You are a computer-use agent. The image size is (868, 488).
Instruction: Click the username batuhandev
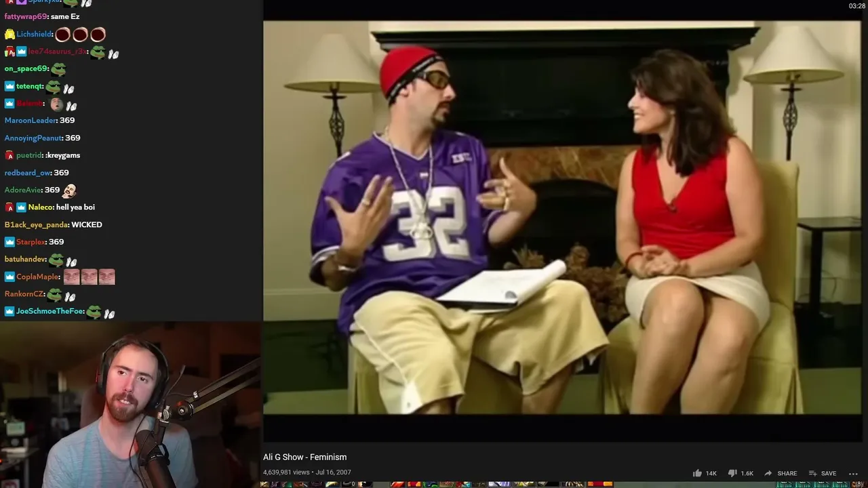coord(25,259)
